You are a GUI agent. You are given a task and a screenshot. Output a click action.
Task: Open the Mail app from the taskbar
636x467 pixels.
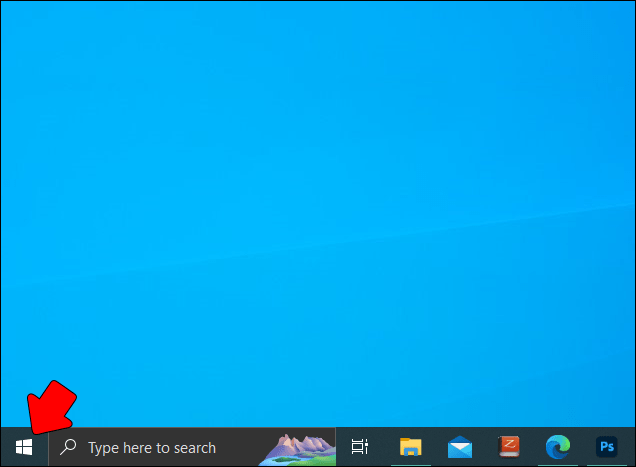tap(460, 447)
